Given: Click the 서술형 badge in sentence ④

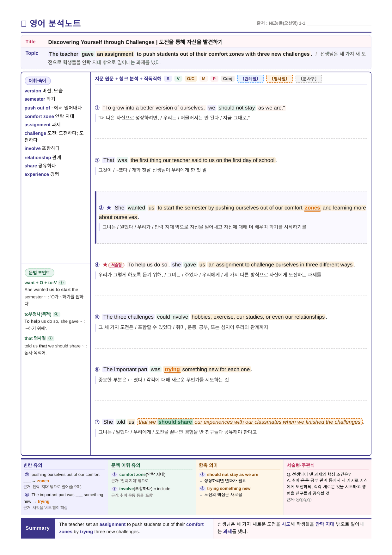Looking at the screenshot, I should point(116,265).
